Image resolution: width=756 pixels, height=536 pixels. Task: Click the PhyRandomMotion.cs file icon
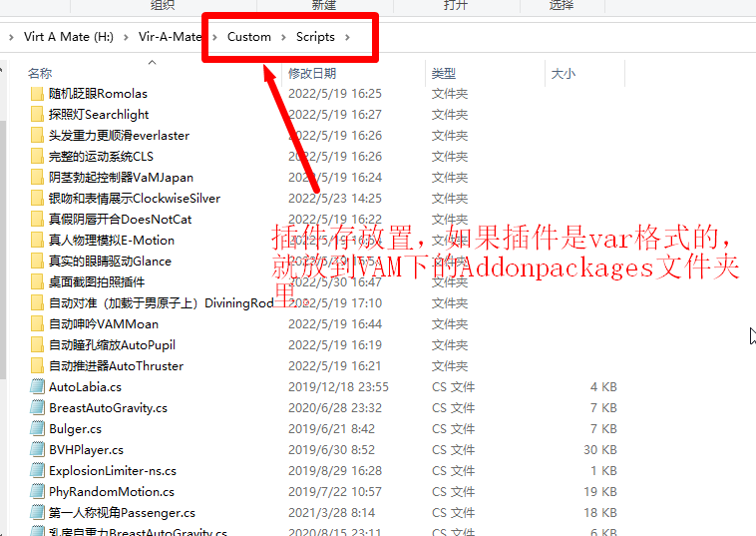(x=37, y=492)
